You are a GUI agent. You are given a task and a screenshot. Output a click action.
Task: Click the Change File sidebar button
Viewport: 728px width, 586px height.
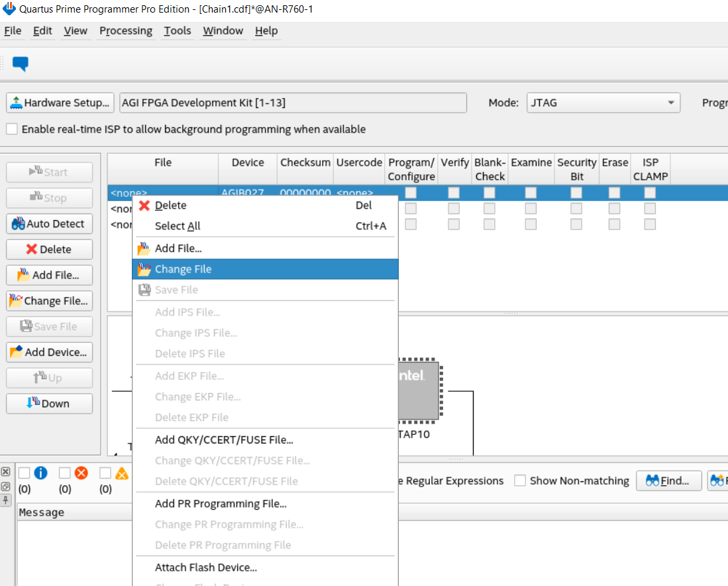click(x=49, y=301)
